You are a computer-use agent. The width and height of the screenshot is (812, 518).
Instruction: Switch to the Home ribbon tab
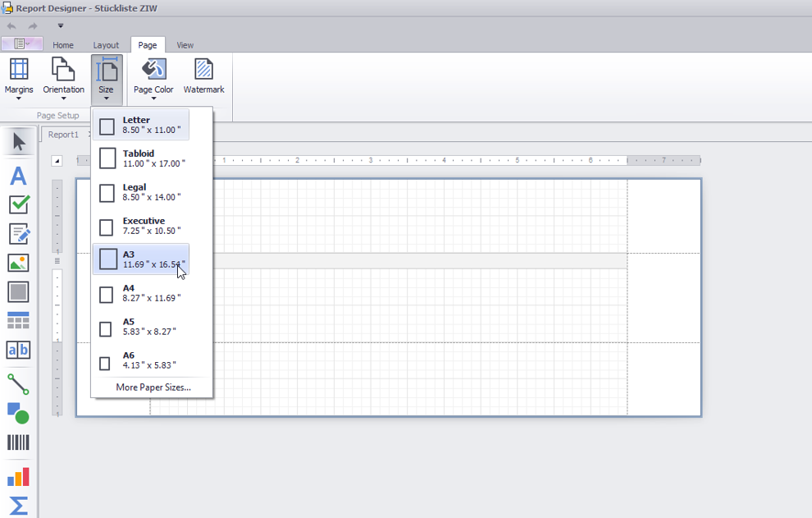click(63, 45)
